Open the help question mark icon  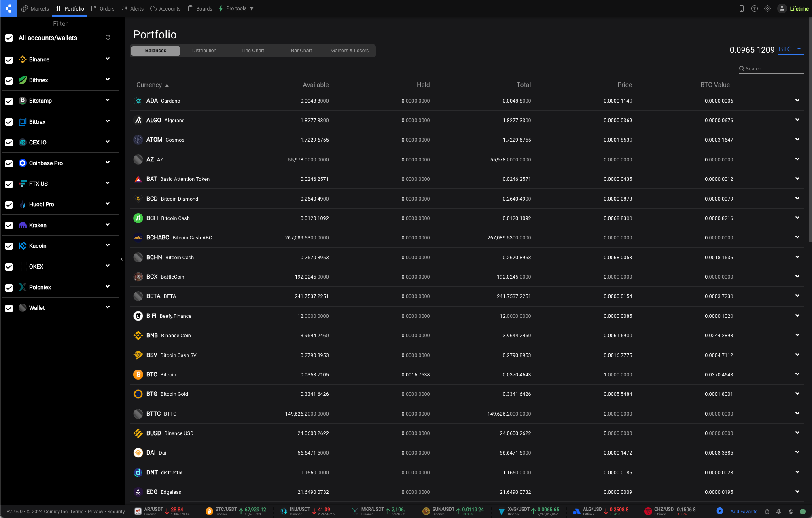coord(755,8)
